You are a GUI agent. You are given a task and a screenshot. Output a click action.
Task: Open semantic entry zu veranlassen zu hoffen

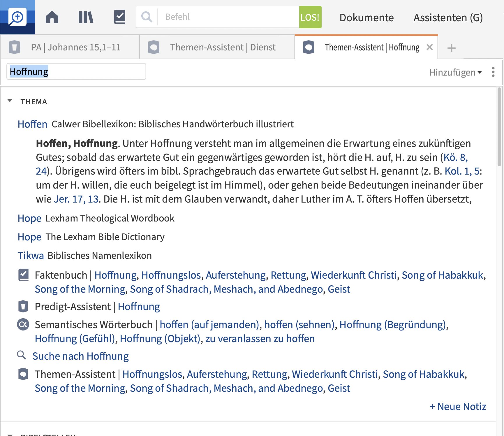(260, 339)
